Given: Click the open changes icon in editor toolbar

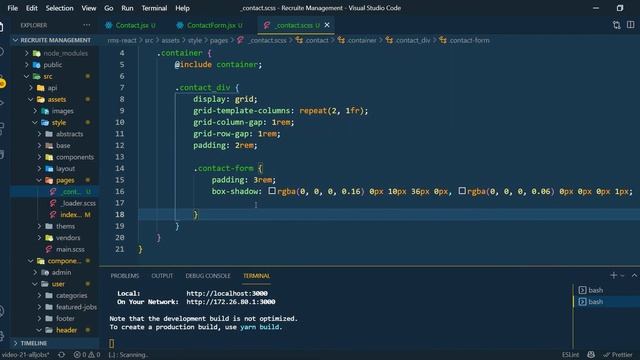Looking at the screenshot, I should pyautogui.click(x=616, y=25).
